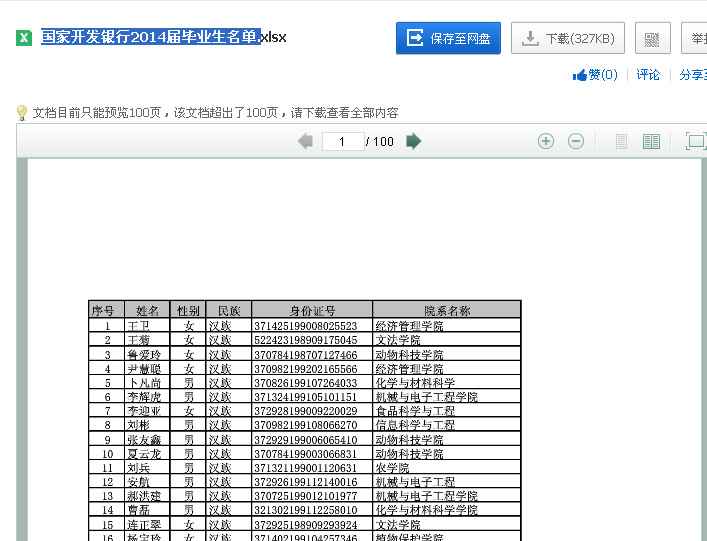The image size is (707, 541).
Task: Select the name cell 刘彬
Action: tap(147, 425)
